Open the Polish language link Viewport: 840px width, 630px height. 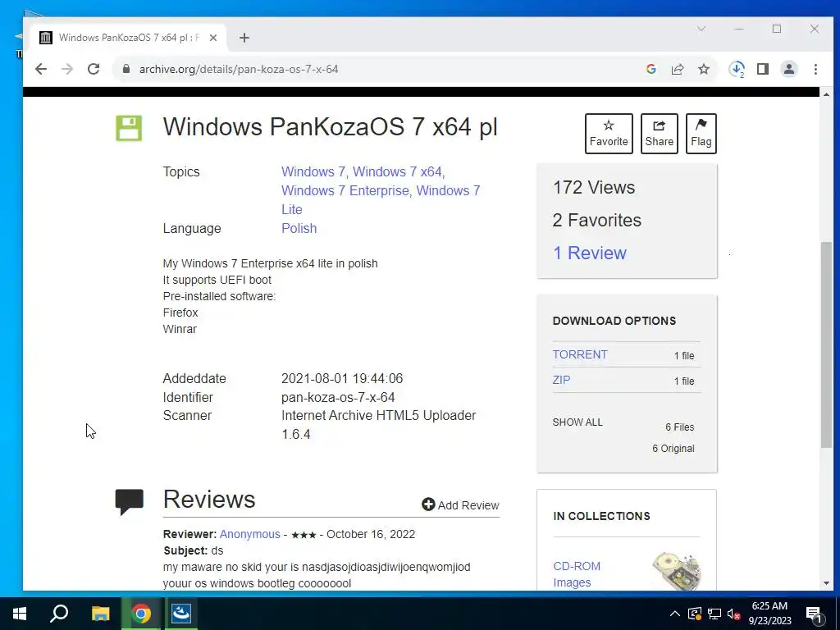click(299, 228)
